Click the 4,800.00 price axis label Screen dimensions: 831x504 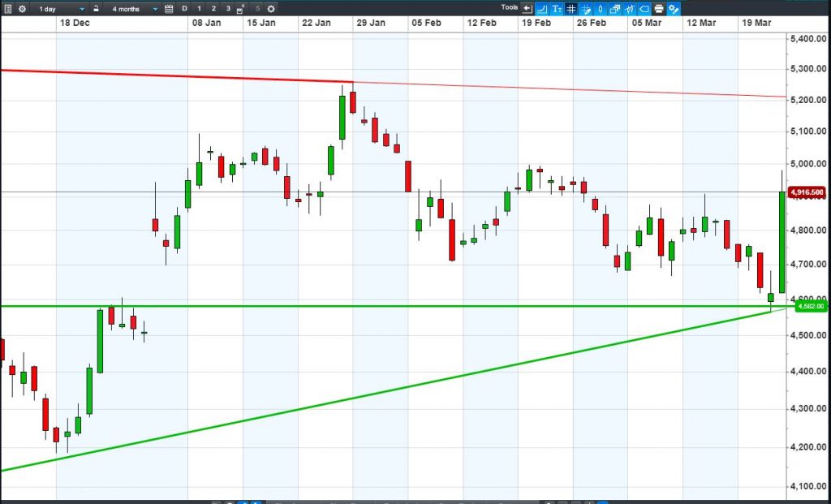[807, 230]
